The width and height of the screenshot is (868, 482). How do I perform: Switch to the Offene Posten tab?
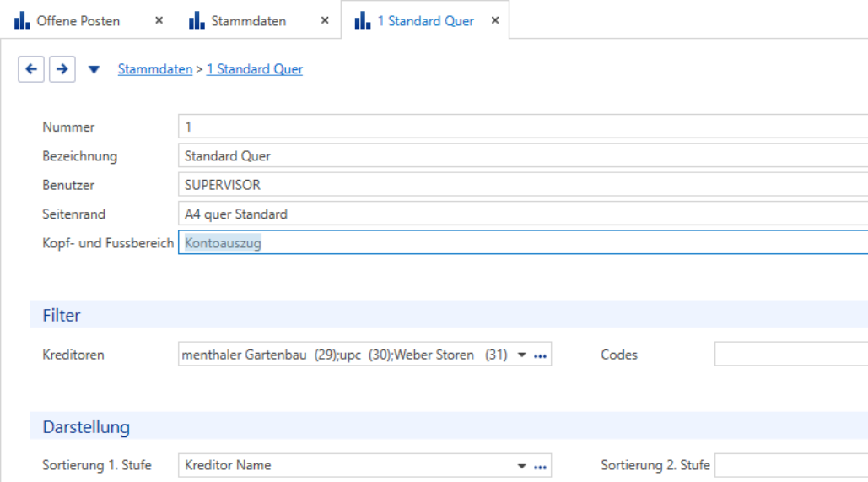click(x=78, y=21)
